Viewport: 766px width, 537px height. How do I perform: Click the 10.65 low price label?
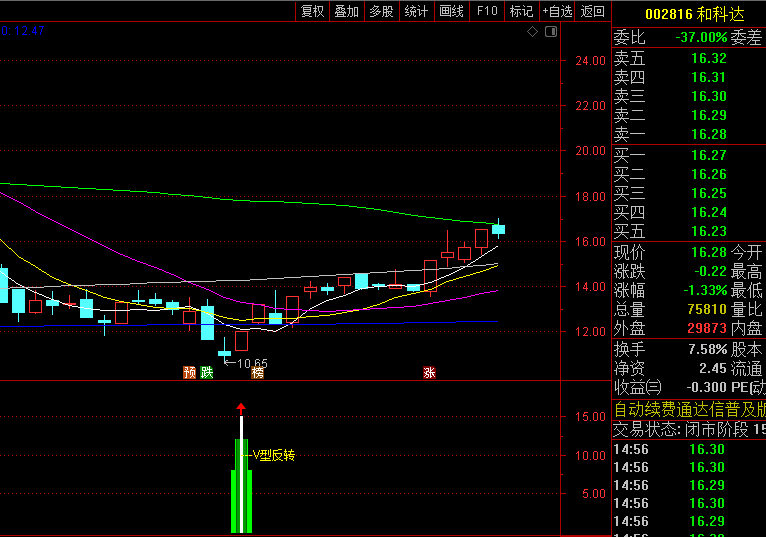(252, 363)
